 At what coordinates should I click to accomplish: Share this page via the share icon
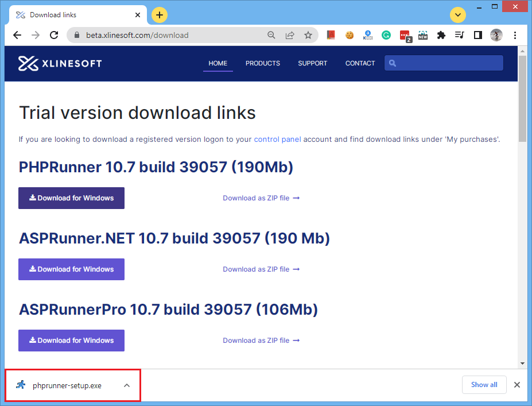point(290,35)
